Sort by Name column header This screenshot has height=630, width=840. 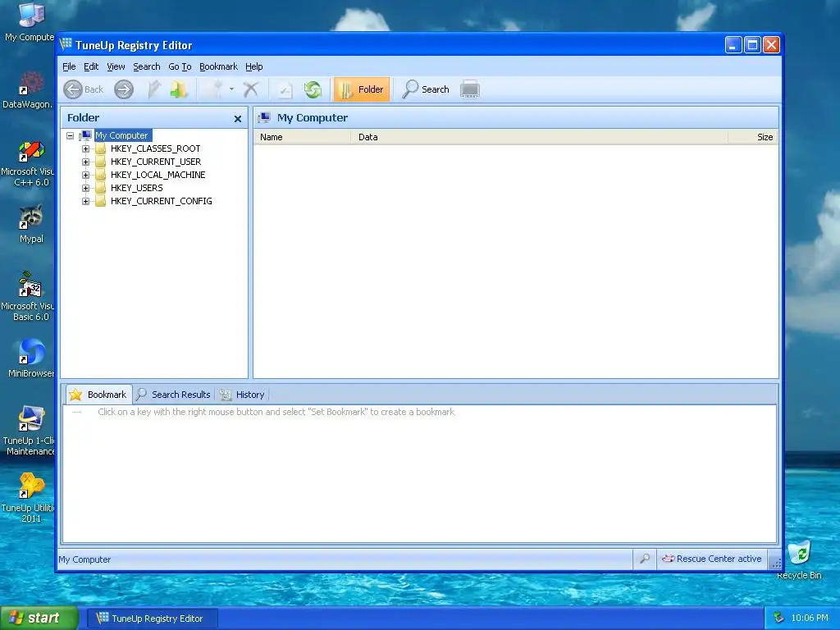302,137
